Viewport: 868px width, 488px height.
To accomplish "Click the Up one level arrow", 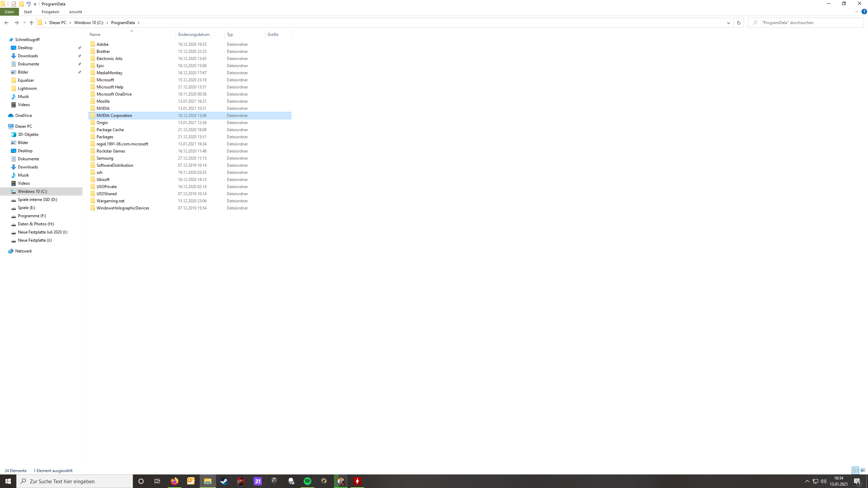I will click(x=31, y=23).
